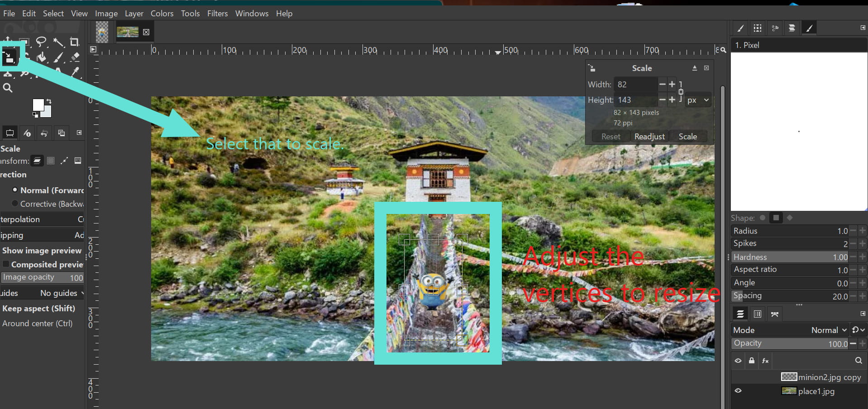This screenshot has height=409, width=868.
Task: Open the File menu
Action: coord(9,14)
